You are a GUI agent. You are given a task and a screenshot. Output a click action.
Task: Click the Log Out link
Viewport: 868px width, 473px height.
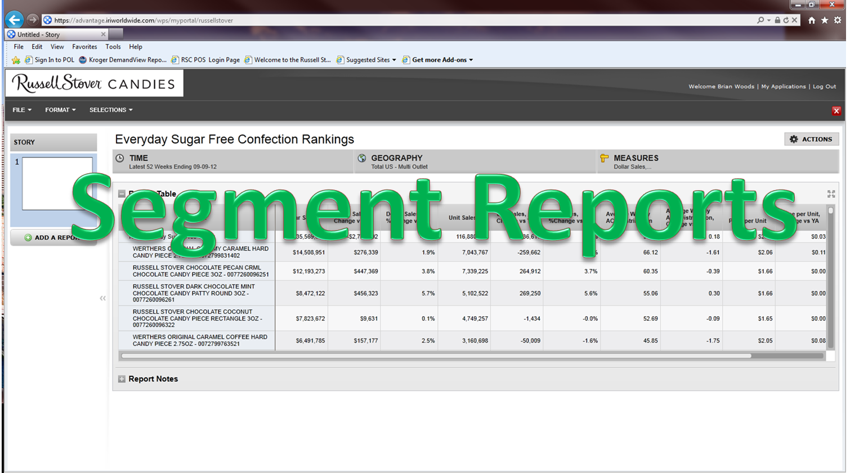point(824,87)
